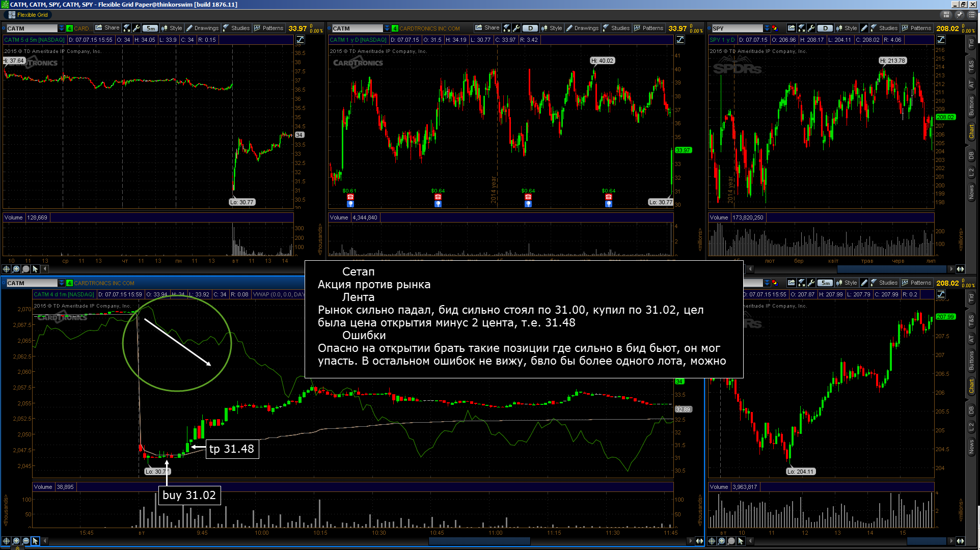Viewport: 980px width, 550px height.
Task: Open Style menu on SPY daily chart
Action: point(847,28)
